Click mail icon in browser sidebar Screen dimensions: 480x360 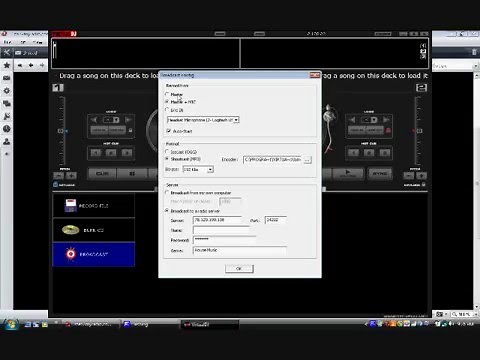click(6, 78)
